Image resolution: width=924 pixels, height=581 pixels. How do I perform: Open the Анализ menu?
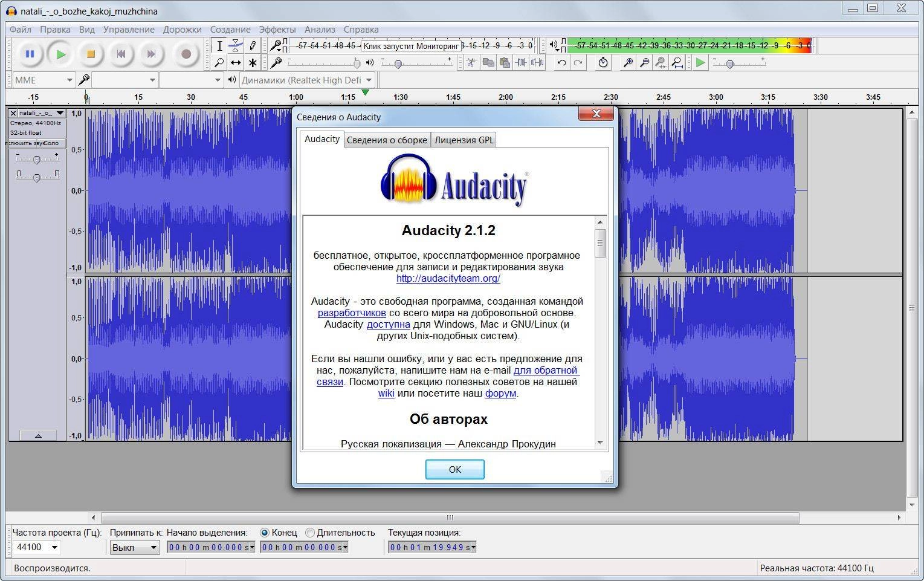(x=320, y=29)
